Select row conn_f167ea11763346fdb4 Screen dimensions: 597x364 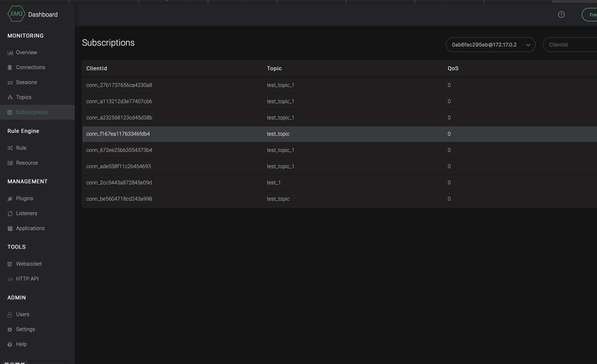(118, 134)
